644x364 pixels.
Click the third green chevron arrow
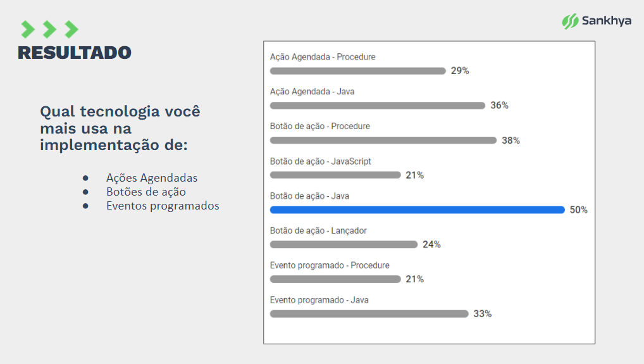coord(71,30)
